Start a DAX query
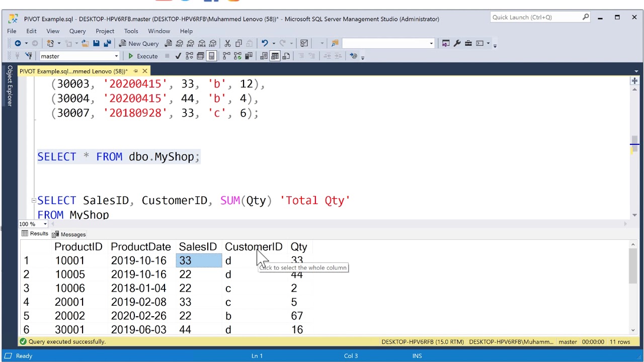Image resolution: width=644 pixels, height=362 pixels. click(213, 43)
